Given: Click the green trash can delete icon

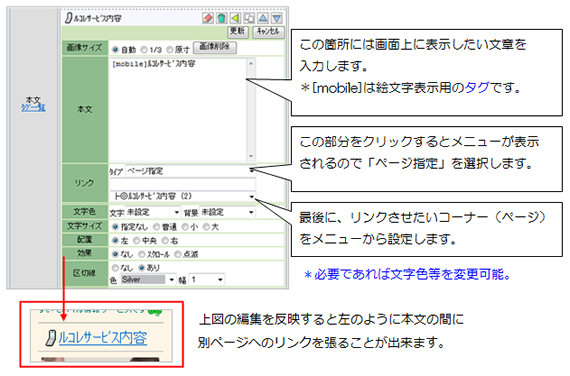Looking at the screenshot, I should coord(222,18).
